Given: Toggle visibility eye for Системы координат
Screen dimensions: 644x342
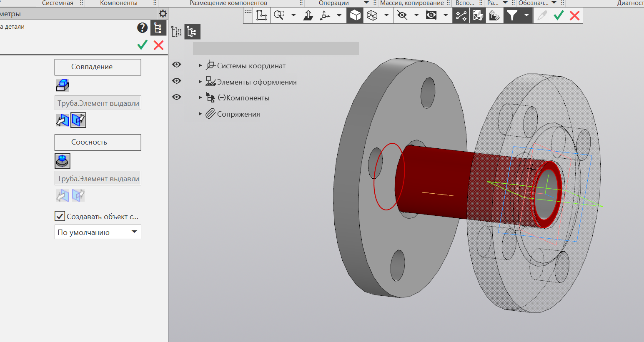Looking at the screenshot, I should [177, 65].
